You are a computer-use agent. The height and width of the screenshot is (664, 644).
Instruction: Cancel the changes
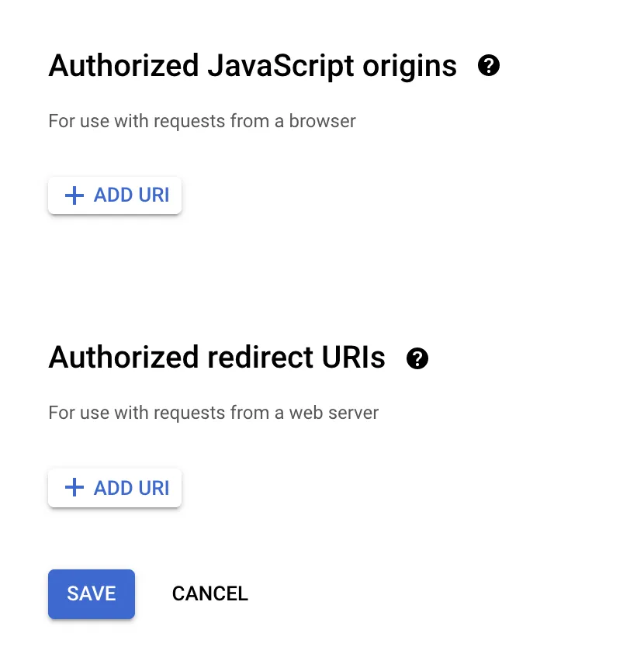pos(209,594)
